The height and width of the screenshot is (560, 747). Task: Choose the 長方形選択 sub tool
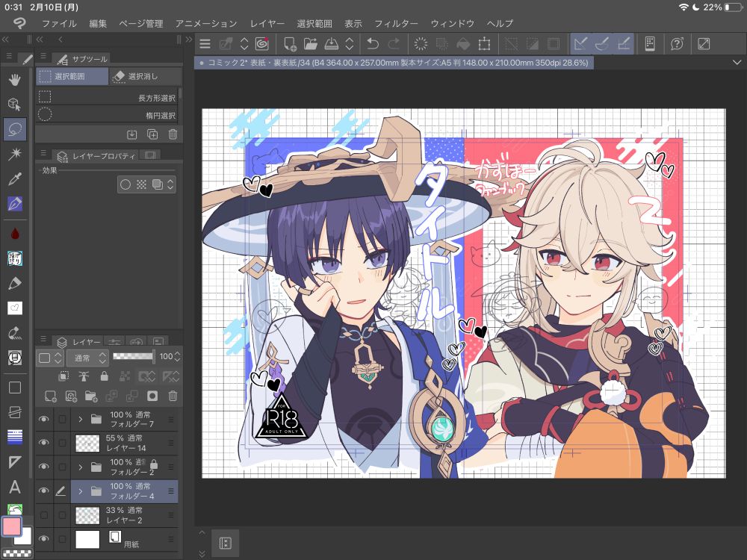coord(107,97)
